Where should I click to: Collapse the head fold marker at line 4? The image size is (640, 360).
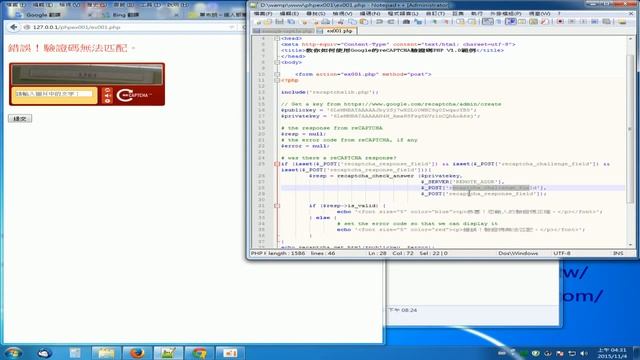277,38
